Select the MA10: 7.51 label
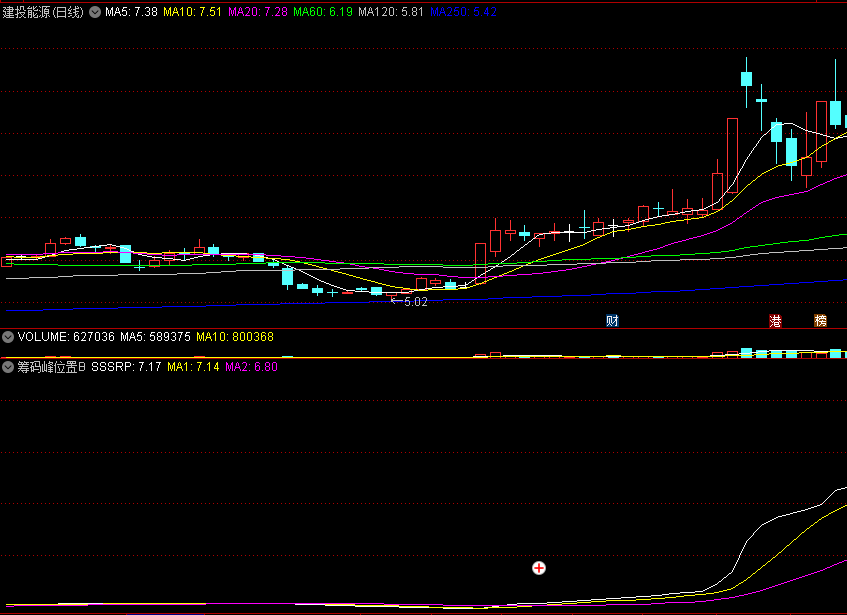Viewport: 847px width, 615px height. (192, 12)
